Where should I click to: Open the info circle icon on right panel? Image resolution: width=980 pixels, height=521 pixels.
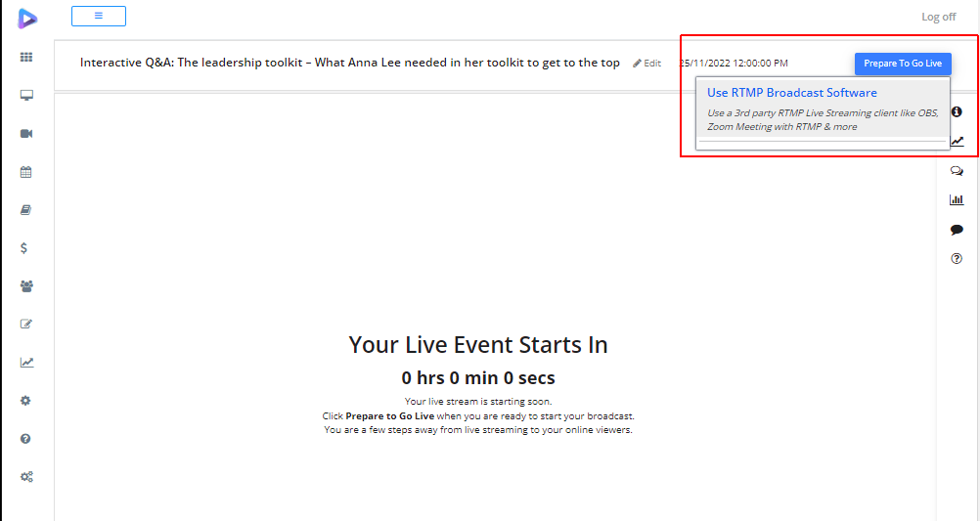pyautogui.click(x=957, y=111)
